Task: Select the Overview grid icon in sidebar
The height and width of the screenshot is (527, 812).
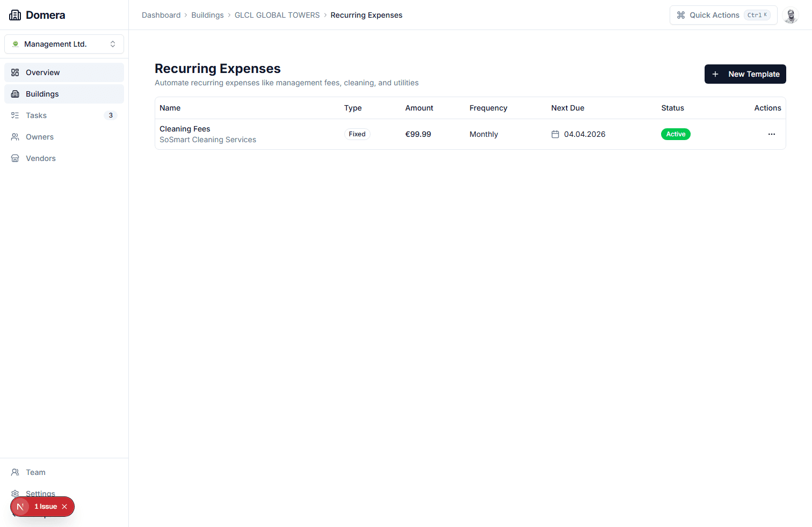Action: point(15,72)
